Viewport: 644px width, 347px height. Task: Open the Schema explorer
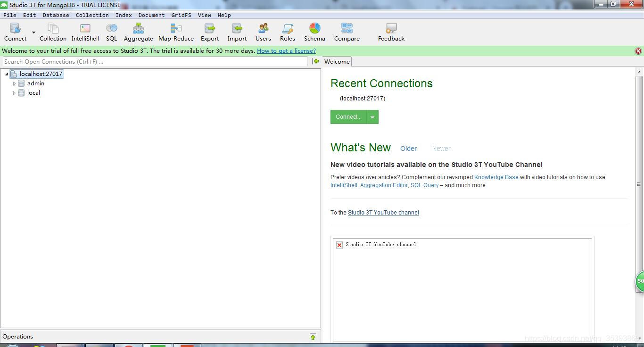tap(314, 32)
